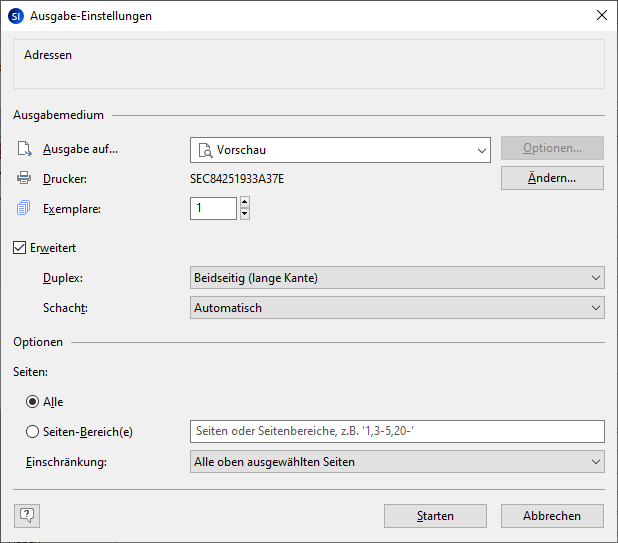Click the copies icon next to Exemplare
Image resolution: width=618 pixels, height=543 pixels.
pyautogui.click(x=24, y=208)
